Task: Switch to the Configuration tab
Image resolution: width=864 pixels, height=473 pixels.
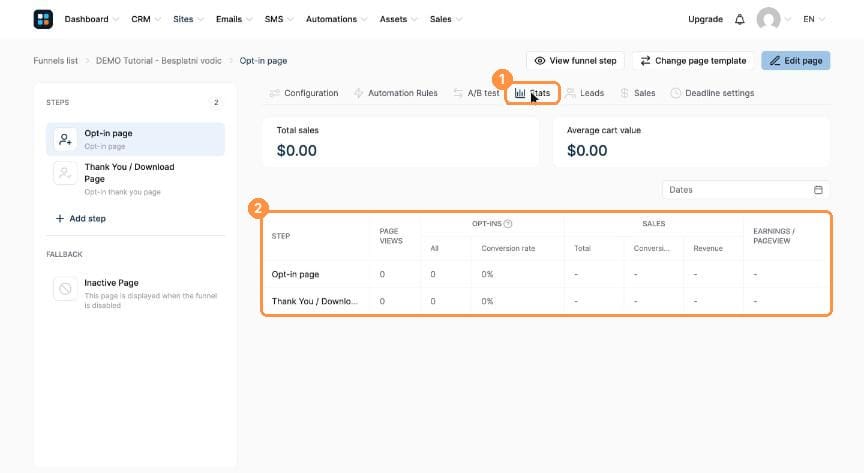Action: tap(304, 93)
